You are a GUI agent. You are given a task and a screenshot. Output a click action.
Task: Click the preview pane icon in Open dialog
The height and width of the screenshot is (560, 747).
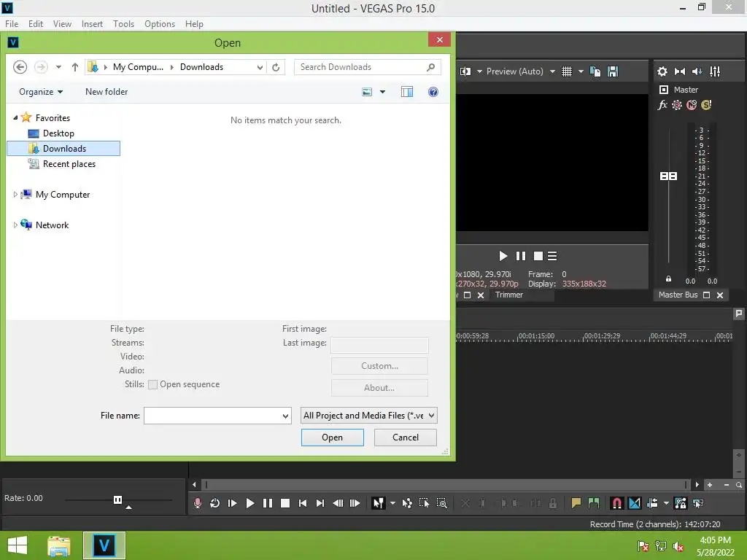(407, 92)
